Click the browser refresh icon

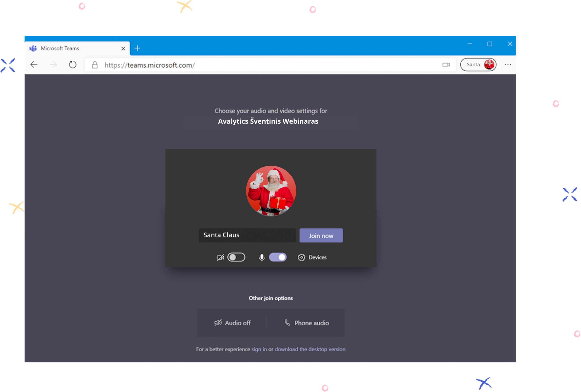pos(72,65)
